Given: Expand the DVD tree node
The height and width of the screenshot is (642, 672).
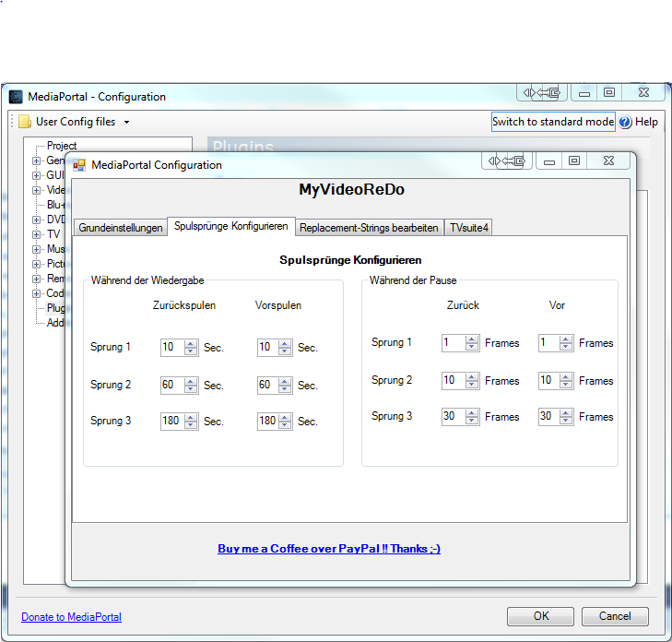Looking at the screenshot, I should pyautogui.click(x=37, y=220).
